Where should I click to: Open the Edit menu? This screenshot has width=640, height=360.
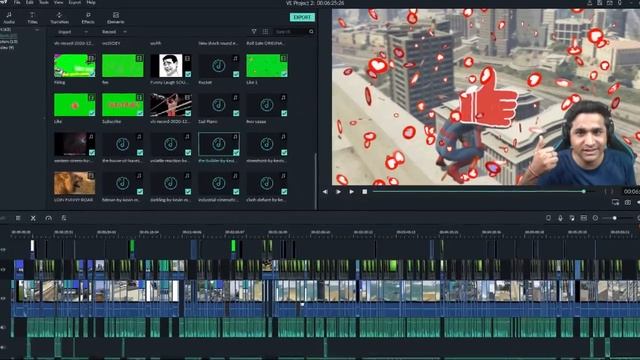pyautogui.click(x=30, y=2)
